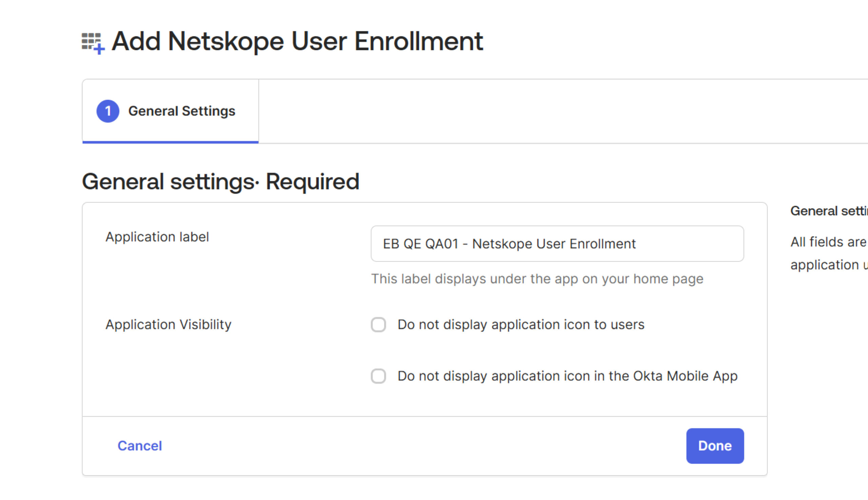Click the All fields are help text

[x=829, y=253]
